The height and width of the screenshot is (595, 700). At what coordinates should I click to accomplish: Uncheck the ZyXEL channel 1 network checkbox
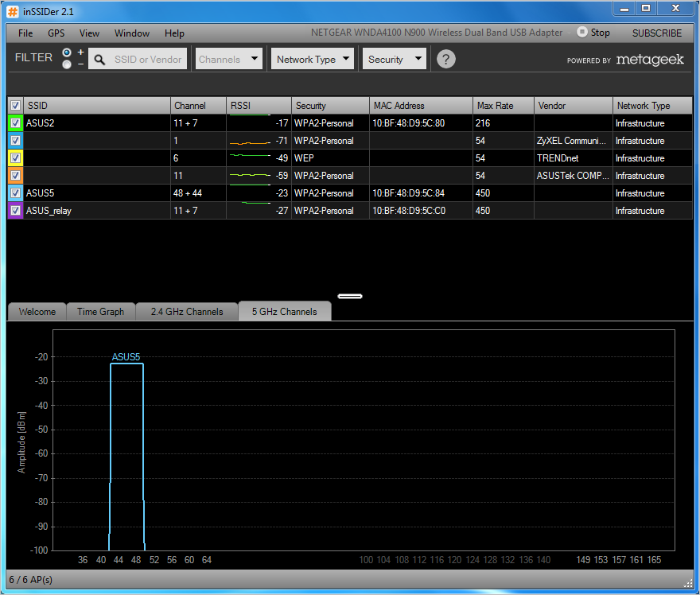[16, 140]
